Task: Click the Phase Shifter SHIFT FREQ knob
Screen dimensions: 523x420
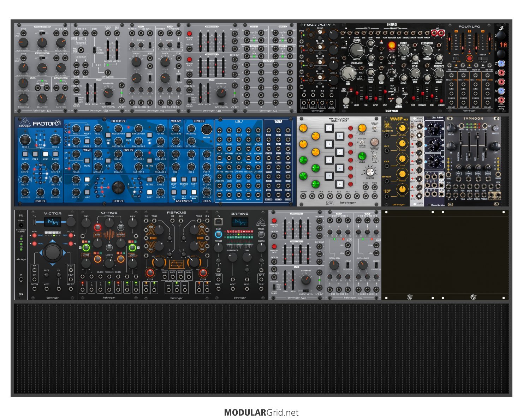Action: point(42,43)
